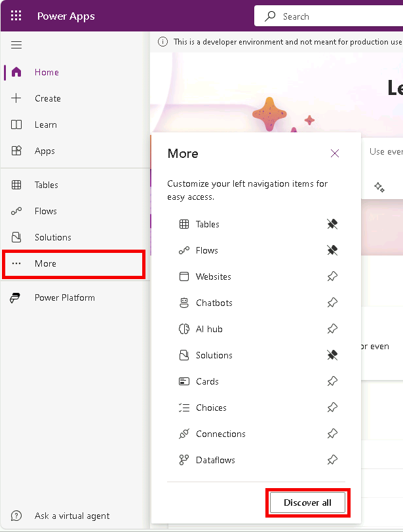Screen dimensions: 403x532
Task: Open Solutions label in left navigation
Action: click(x=52, y=237)
